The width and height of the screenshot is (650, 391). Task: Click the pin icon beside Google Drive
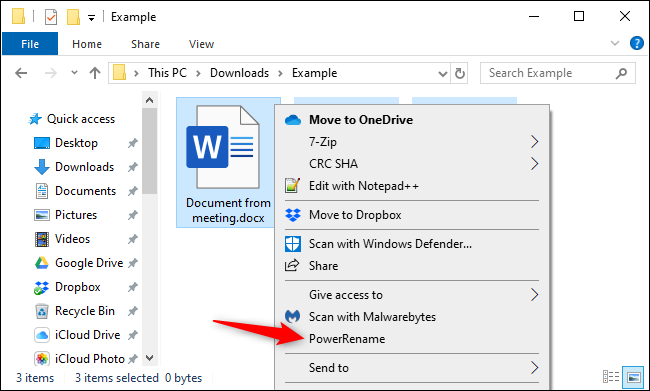132,263
